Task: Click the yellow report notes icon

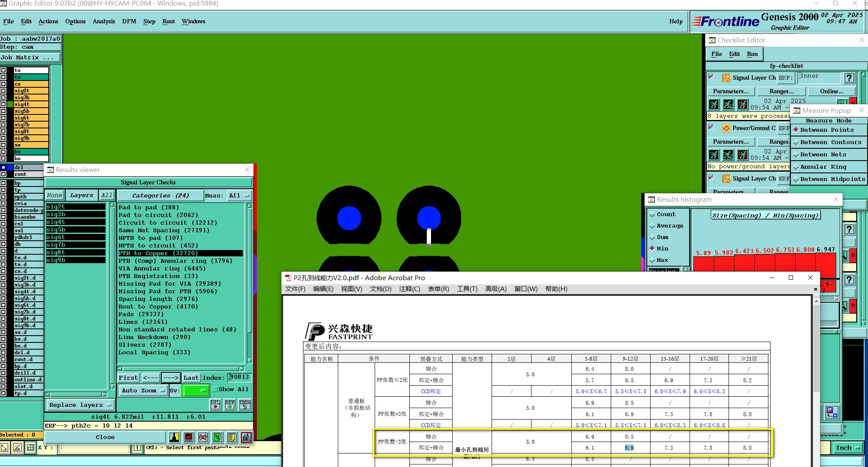Action: (x=231, y=437)
